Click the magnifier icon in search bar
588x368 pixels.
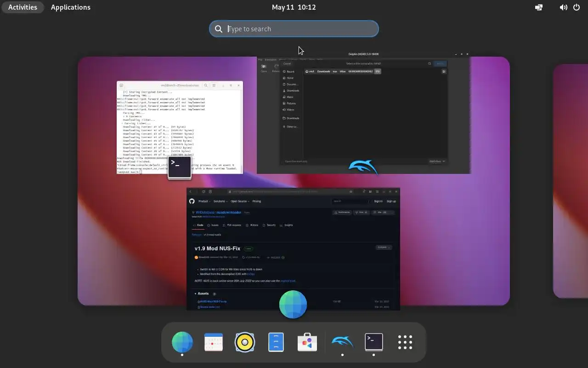coord(219,29)
